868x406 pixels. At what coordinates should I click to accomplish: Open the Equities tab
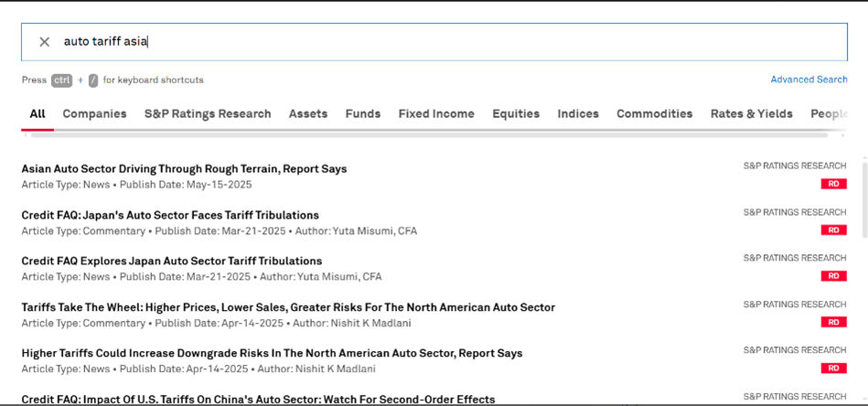click(x=516, y=114)
